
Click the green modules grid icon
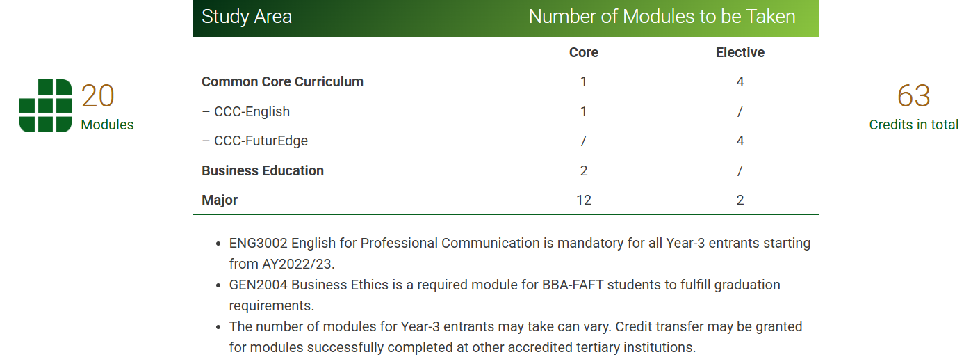point(45,106)
